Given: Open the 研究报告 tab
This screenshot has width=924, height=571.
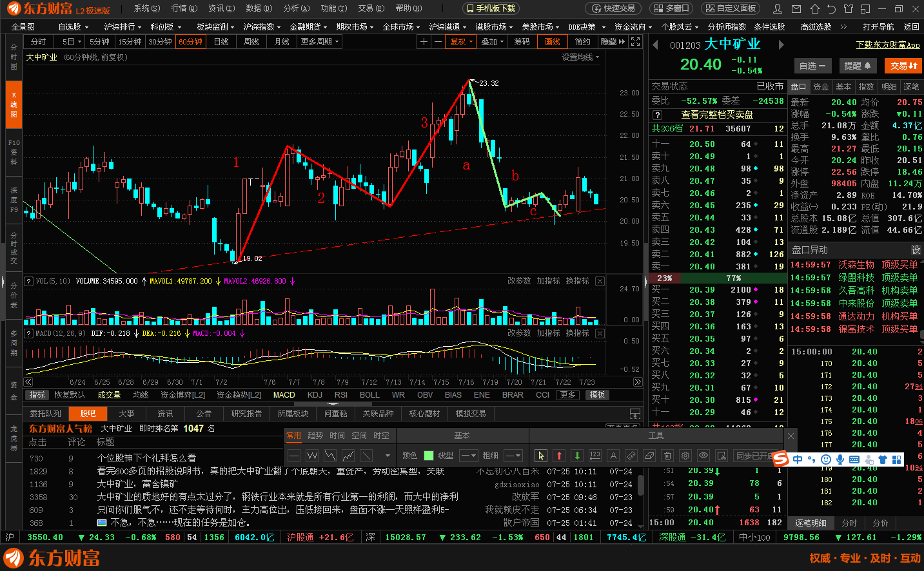Looking at the screenshot, I should (246, 413).
